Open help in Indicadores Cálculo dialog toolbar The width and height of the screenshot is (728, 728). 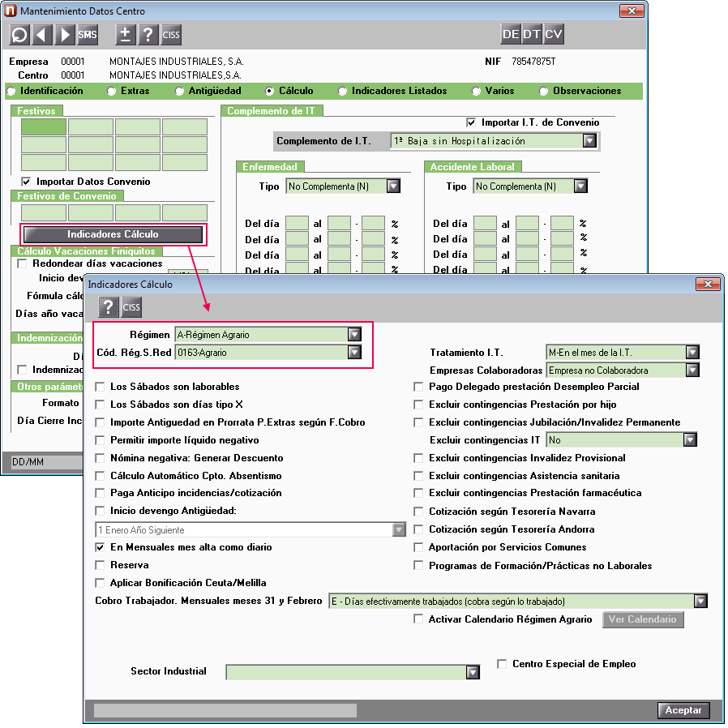pos(108,307)
